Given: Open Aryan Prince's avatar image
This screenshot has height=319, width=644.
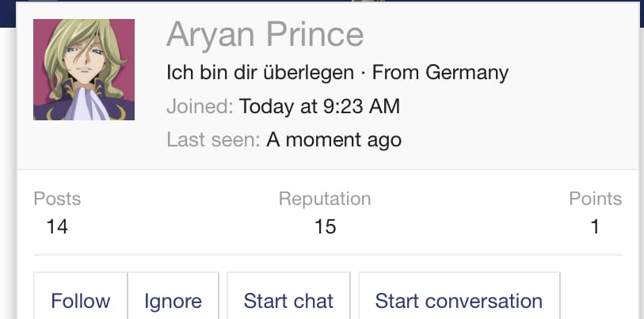Looking at the screenshot, I should [84, 70].
